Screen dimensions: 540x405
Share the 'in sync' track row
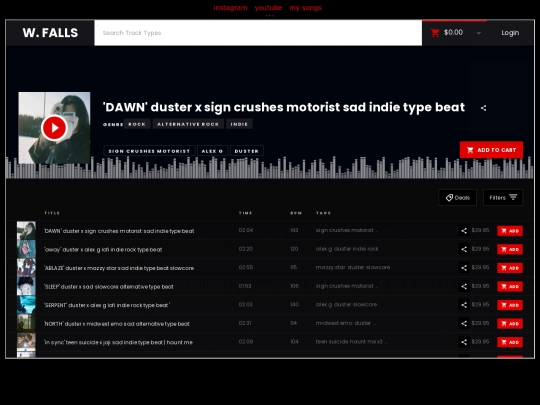coord(464,342)
